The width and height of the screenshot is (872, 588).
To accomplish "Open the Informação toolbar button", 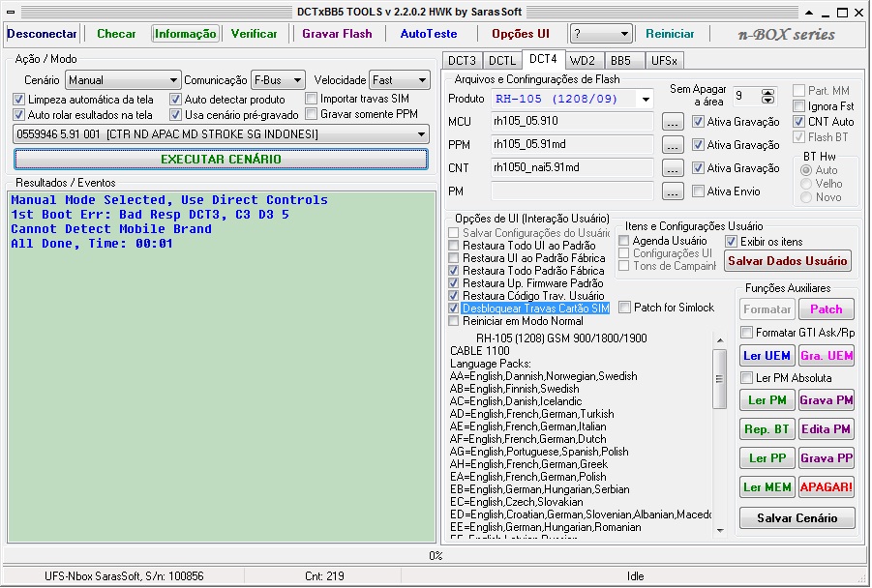I will [x=185, y=34].
